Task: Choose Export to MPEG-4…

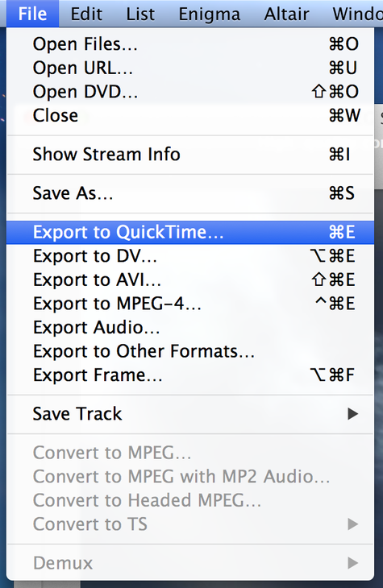Action: [x=190, y=304]
